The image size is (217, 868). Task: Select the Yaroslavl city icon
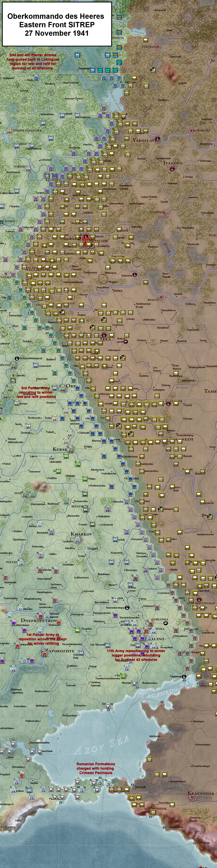[x=157, y=139]
